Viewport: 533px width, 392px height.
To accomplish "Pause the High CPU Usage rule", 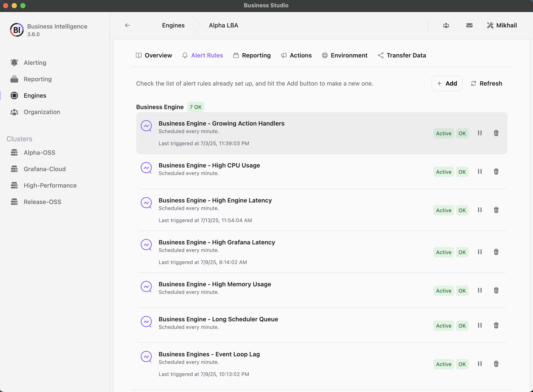I will coord(480,172).
